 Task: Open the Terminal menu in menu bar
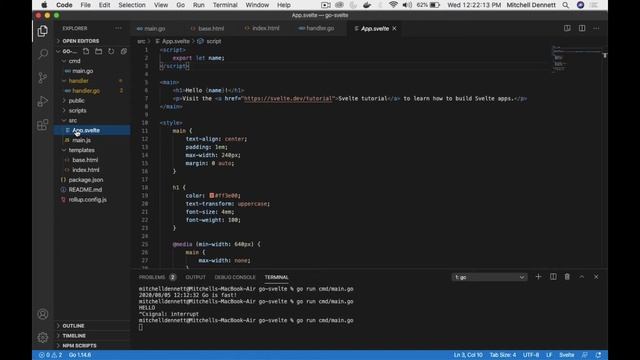(225, 5)
